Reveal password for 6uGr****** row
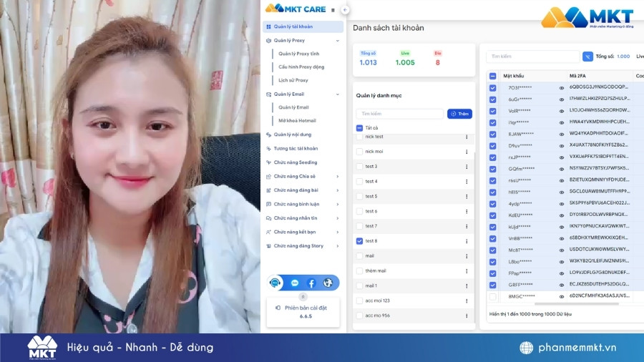Image resolution: width=644 pixels, height=362 pixels. [562, 99]
